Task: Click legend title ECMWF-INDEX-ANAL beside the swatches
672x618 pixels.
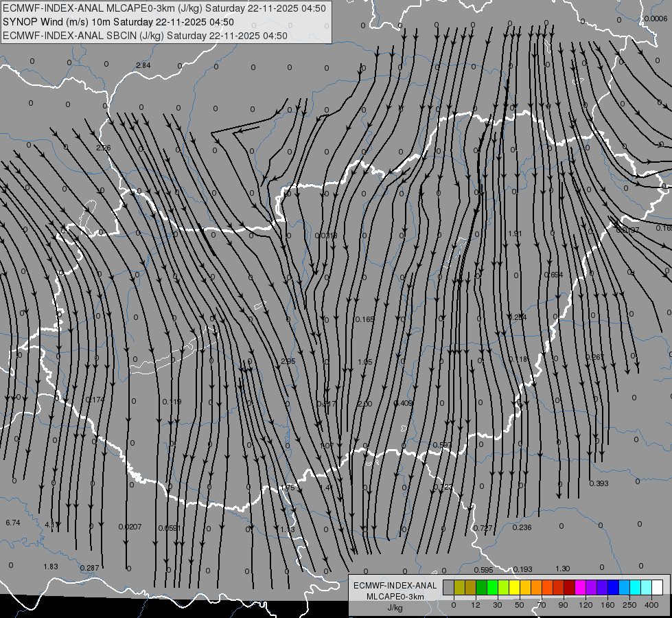Action: [395, 586]
